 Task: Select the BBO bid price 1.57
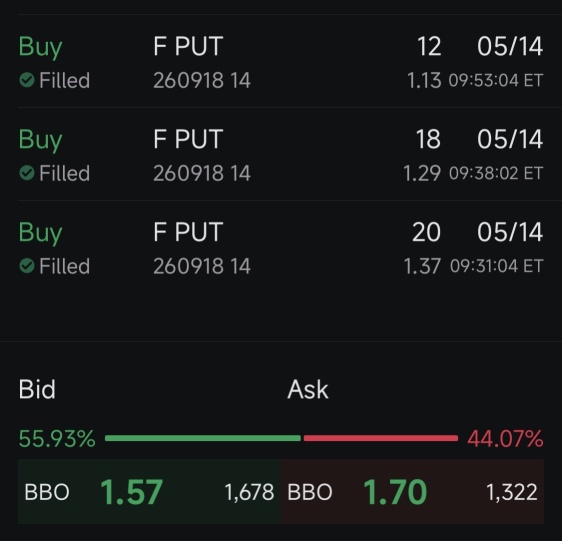point(132,492)
